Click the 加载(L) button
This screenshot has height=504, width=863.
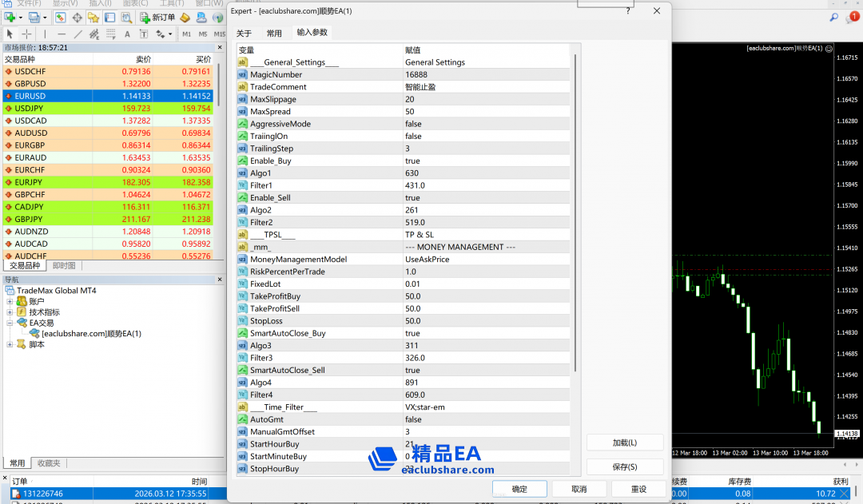(625, 442)
